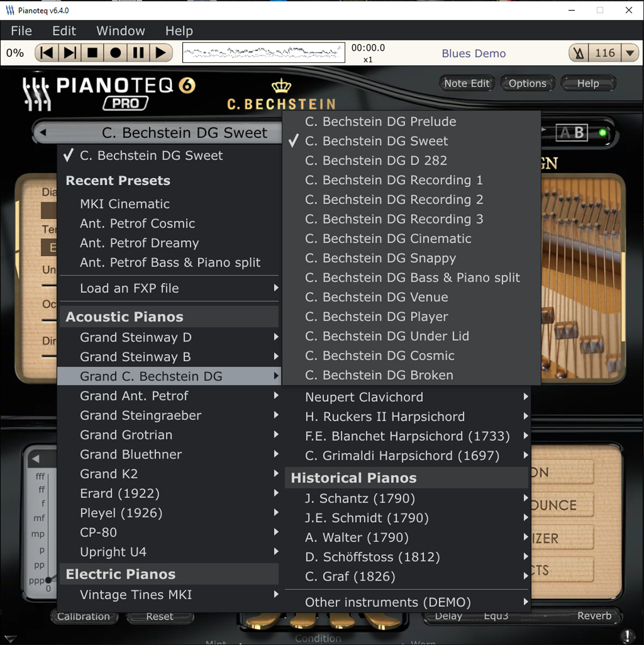Image resolution: width=644 pixels, height=645 pixels.
Task: Click the Delay effect button
Action: (449, 616)
